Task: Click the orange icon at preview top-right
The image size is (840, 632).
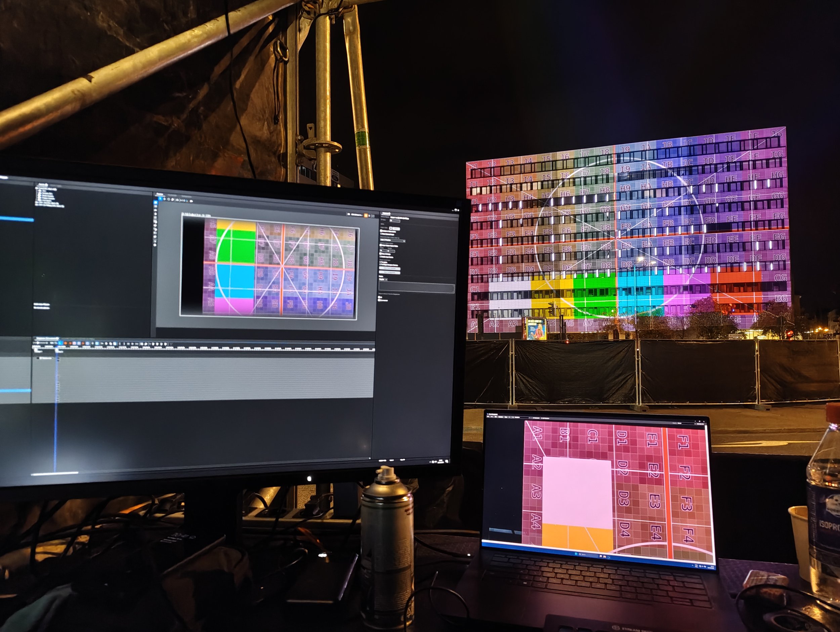Action: (x=366, y=216)
